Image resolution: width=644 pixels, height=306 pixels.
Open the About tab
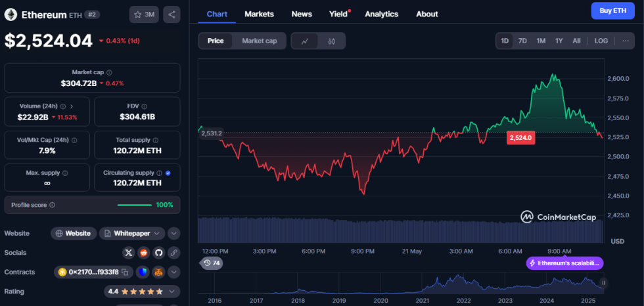(427, 14)
